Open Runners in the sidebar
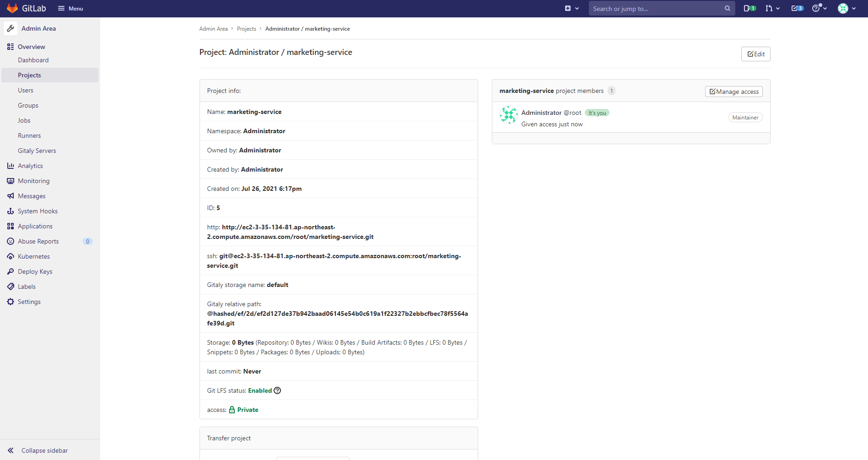 coord(29,135)
